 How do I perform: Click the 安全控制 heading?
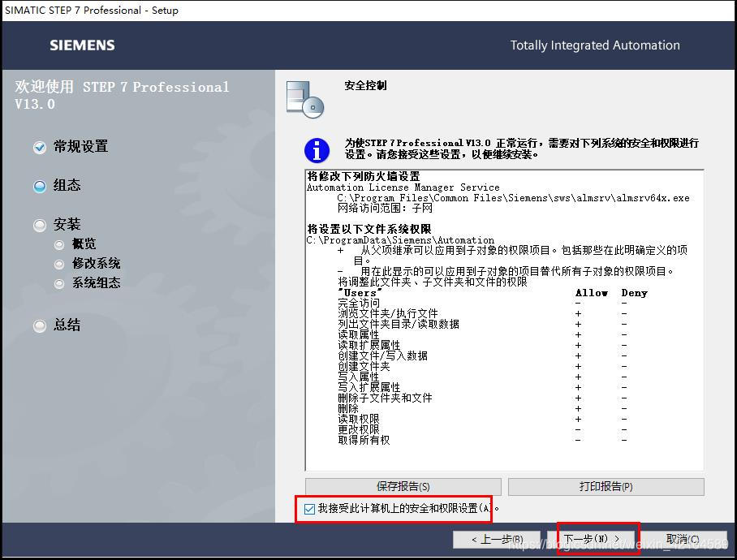point(366,85)
